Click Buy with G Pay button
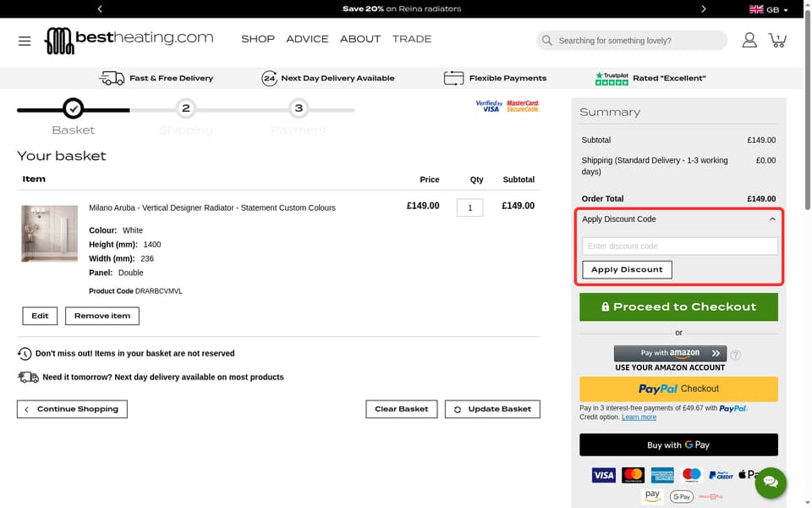 [678, 444]
